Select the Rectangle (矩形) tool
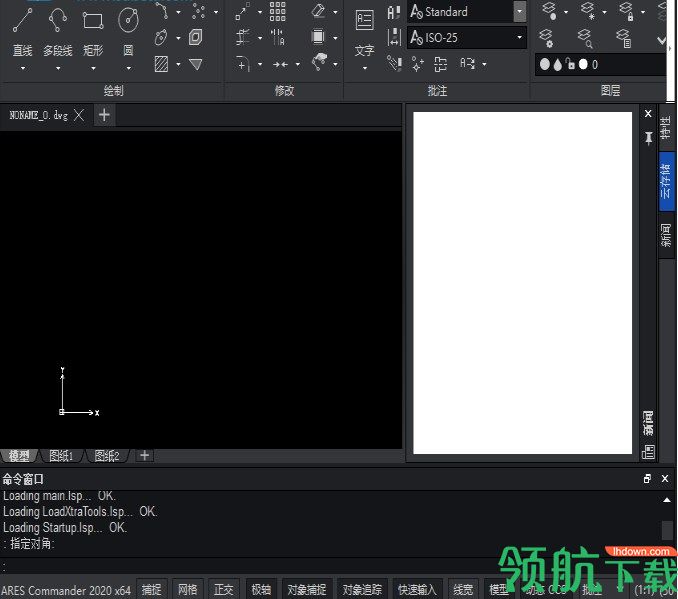 pyautogui.click(x=93, y=21)
